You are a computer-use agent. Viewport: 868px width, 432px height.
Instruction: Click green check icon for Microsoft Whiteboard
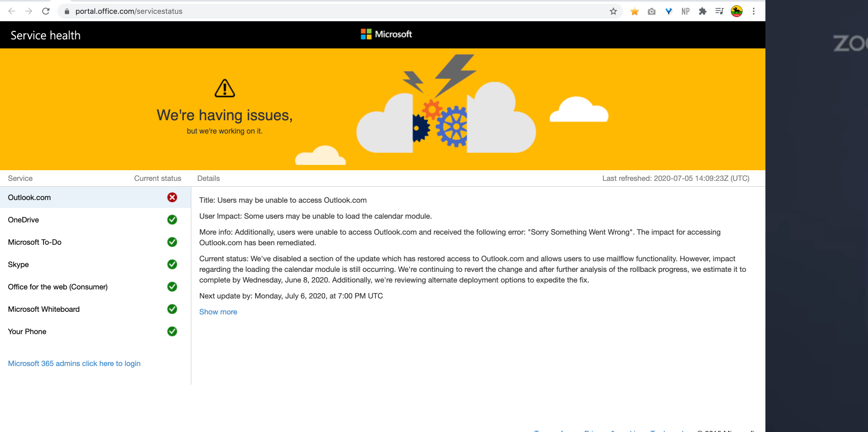coord(172,309)
